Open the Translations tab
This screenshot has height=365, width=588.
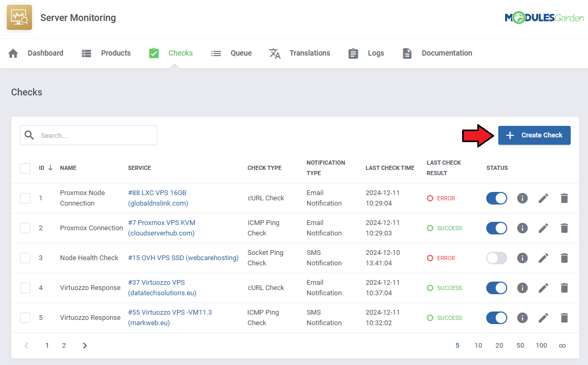pyautogui.click(x=300, y=53)
